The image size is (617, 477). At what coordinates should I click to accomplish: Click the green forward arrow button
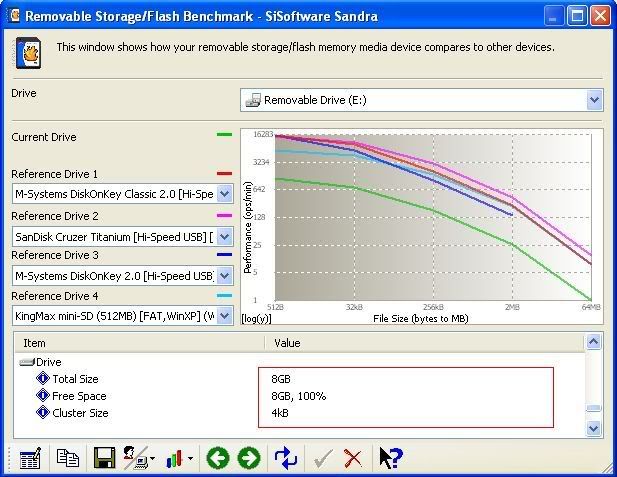pyautogui.click(x=249, y=458)
